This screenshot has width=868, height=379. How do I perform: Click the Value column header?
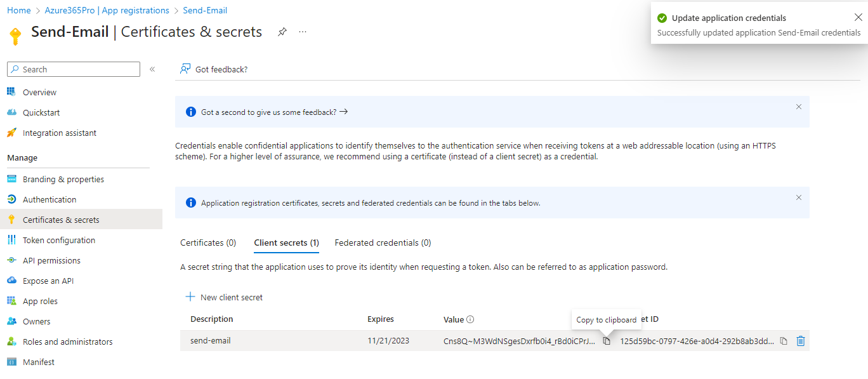click(x=454, y=319)
